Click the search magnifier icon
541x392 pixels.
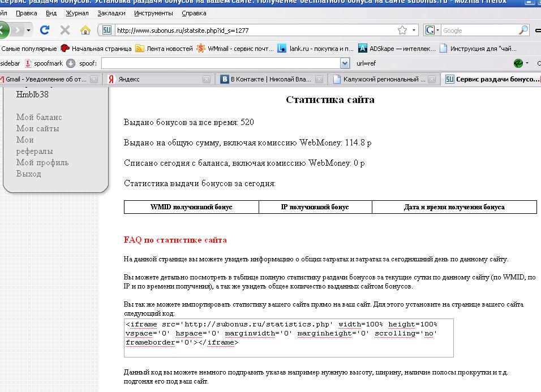tap(523, 30)
